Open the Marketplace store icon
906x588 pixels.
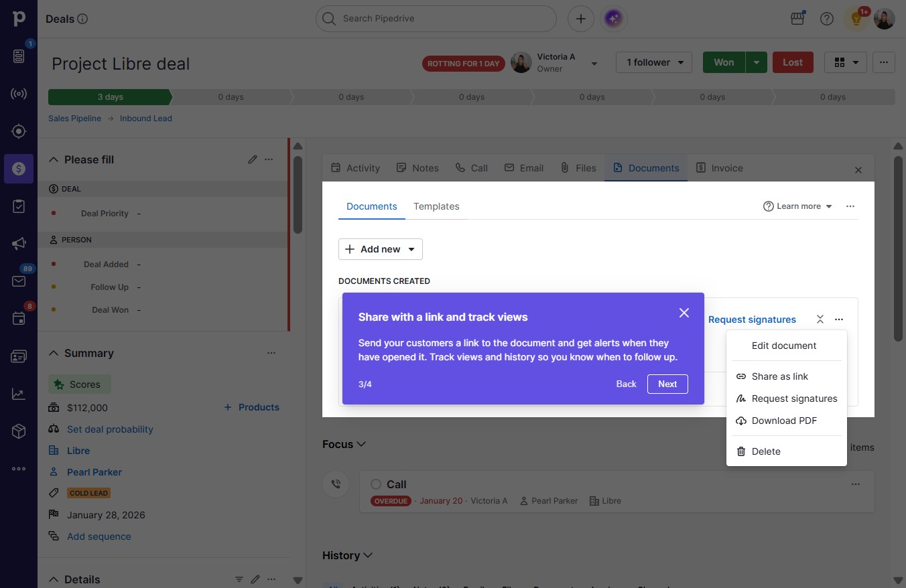click(797, 19)
